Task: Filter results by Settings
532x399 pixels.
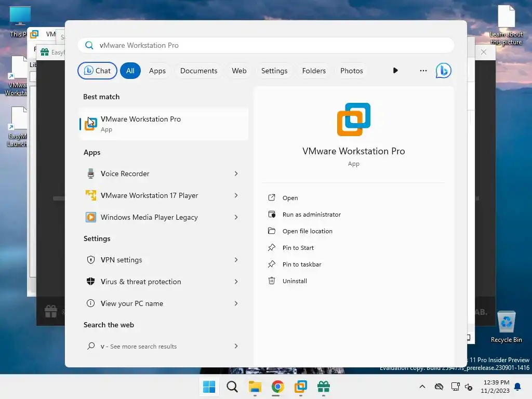Action: [274, 71]
